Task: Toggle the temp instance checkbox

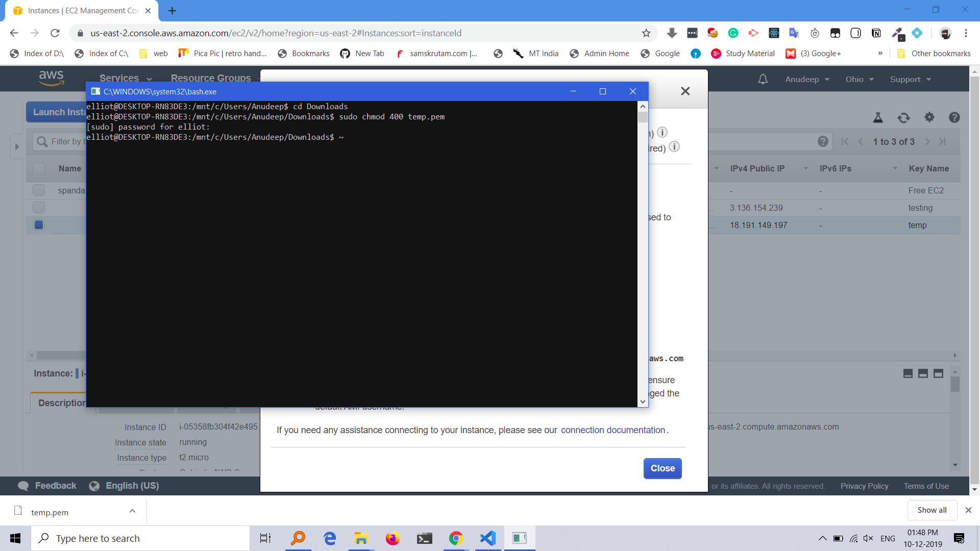Action: point(39,224)
